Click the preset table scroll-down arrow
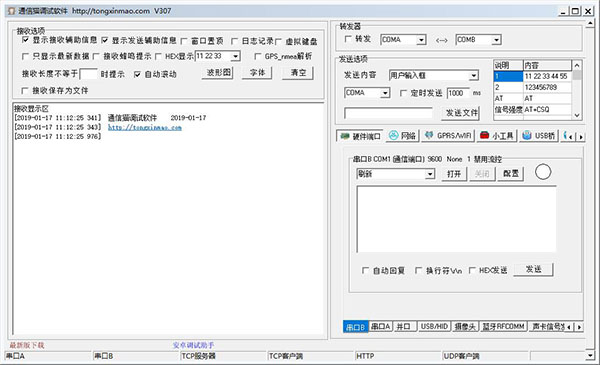This screenshot has height=365, width=600. [x=577, y=115]
